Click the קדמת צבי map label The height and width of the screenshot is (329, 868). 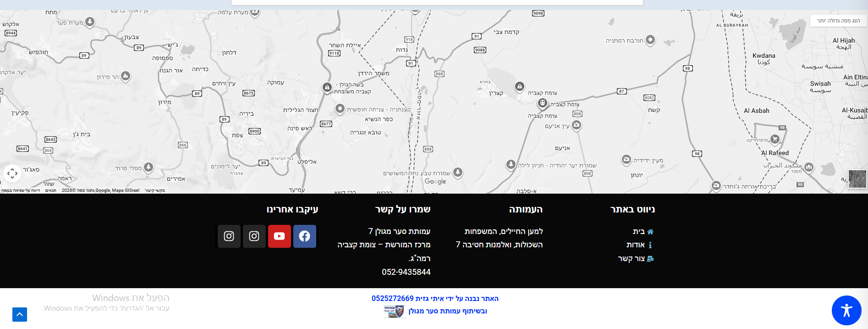click(x=506, y=32)
